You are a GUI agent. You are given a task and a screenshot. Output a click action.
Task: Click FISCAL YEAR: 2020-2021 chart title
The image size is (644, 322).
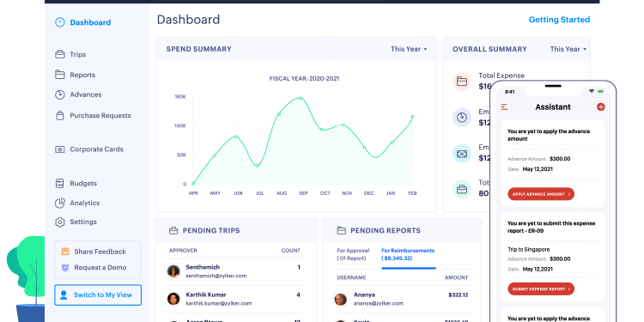(304, 78)
